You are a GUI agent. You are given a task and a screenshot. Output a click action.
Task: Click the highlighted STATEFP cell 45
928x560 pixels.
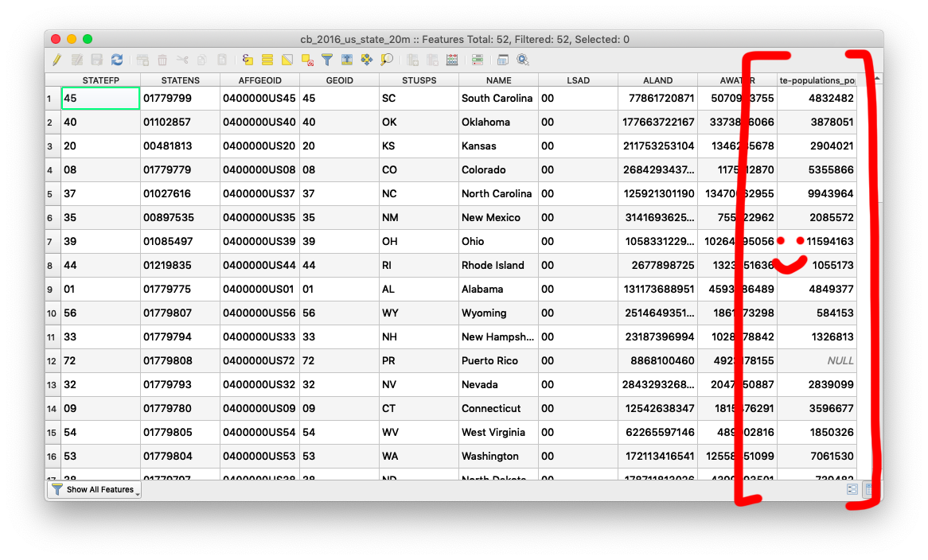coord(100,98)
